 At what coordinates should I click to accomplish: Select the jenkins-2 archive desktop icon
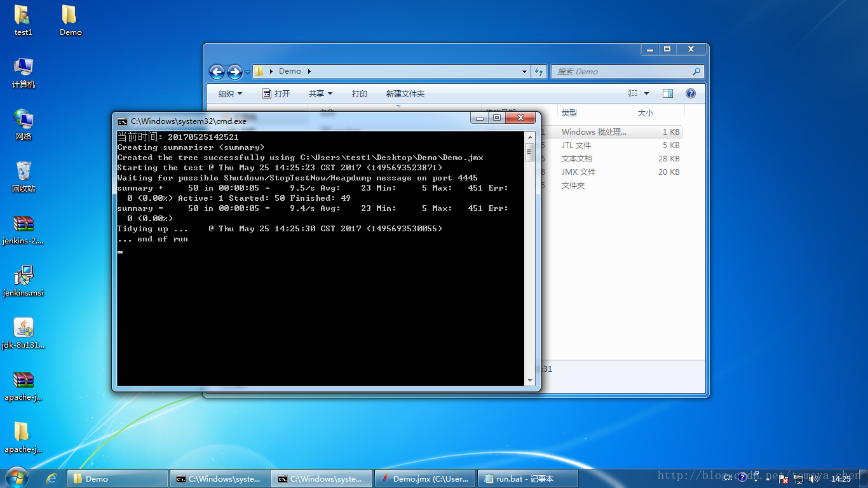tap(23, 229)
